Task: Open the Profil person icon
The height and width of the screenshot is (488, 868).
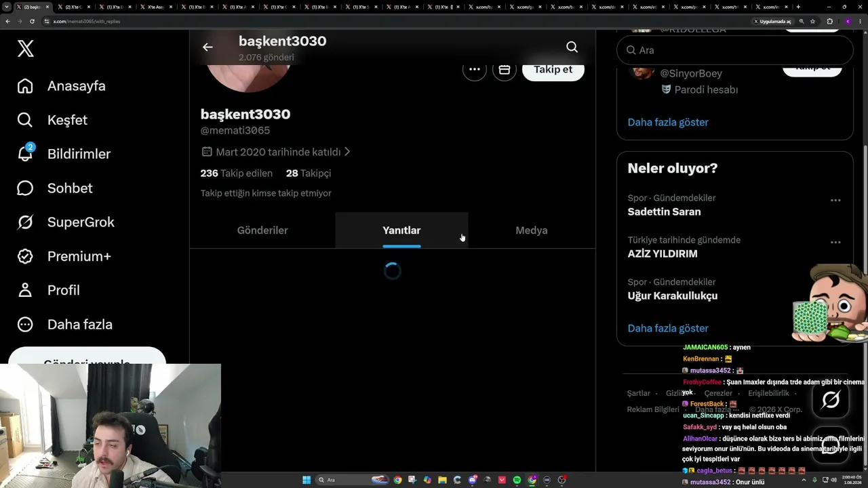Action: click(25, 290)
